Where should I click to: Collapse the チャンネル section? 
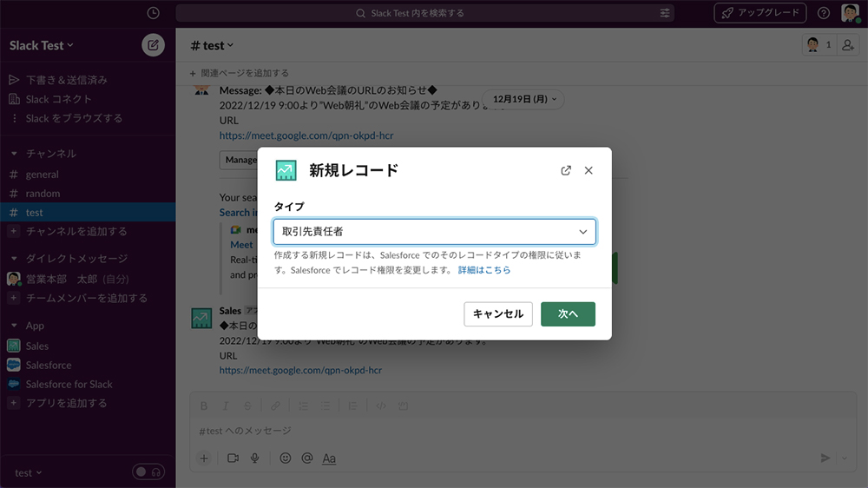[x=14, y=154]
